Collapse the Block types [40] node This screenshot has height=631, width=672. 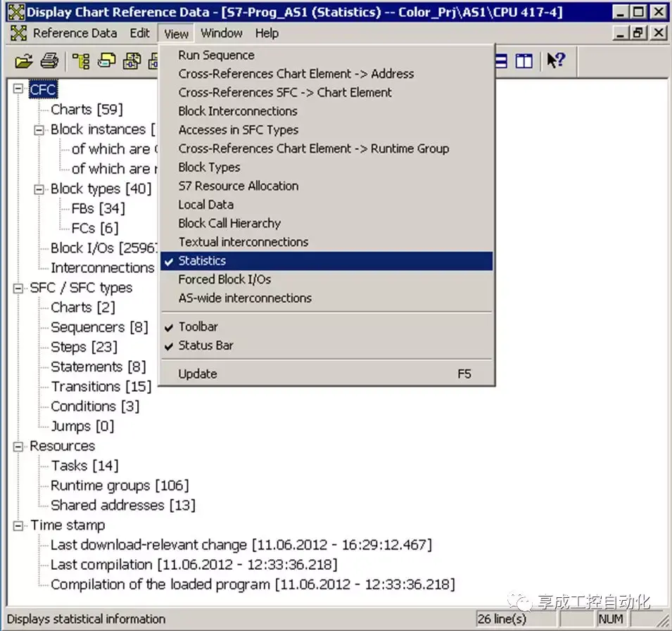(39, 189)
